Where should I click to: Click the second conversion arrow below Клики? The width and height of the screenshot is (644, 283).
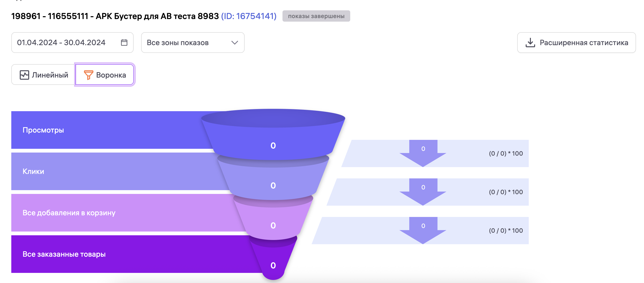pos(423,192)
